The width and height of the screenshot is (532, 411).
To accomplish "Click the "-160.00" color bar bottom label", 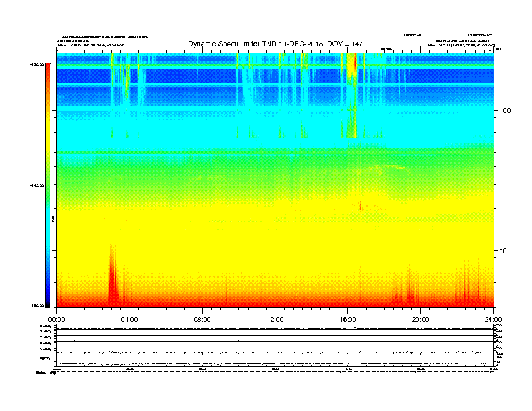I will 37,306.
